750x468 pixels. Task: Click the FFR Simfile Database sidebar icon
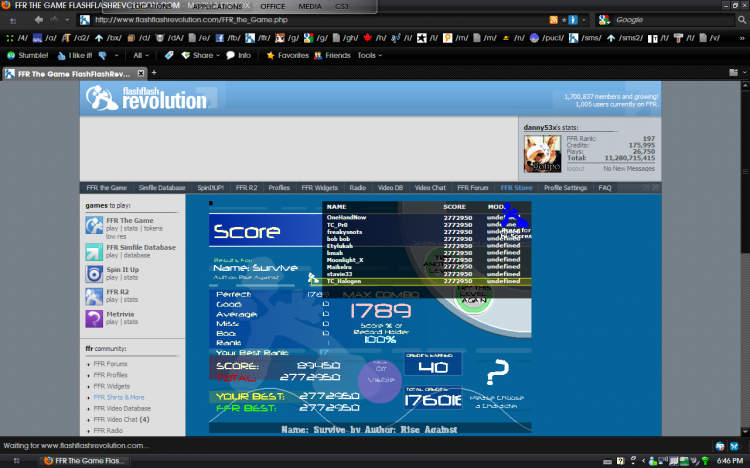94,252
